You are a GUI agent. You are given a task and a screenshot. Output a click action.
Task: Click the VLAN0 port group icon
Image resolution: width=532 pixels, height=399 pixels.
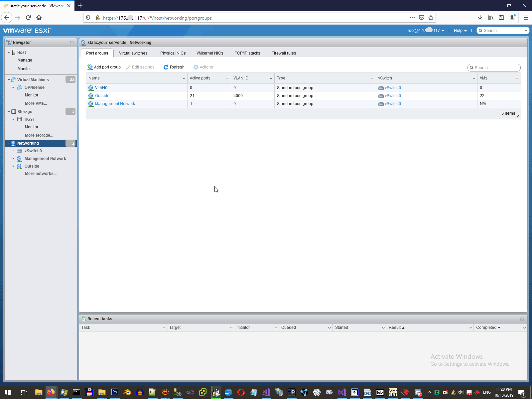[91, 88]
